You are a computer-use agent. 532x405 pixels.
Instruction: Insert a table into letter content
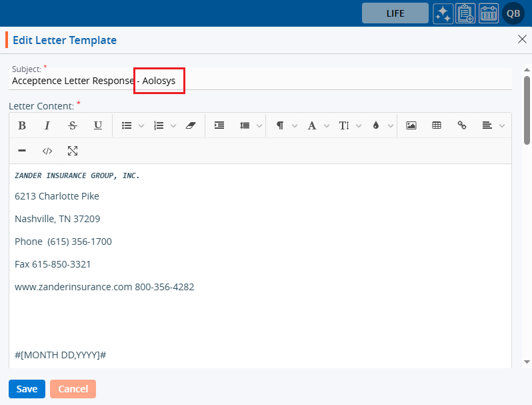pos(437,125)
